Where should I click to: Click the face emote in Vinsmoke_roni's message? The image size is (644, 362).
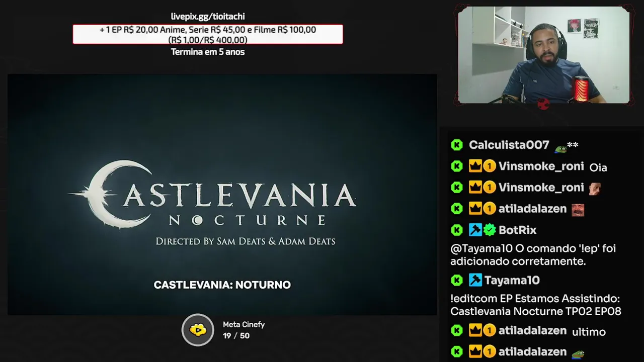pyautogui.click(x=595, y=188)
